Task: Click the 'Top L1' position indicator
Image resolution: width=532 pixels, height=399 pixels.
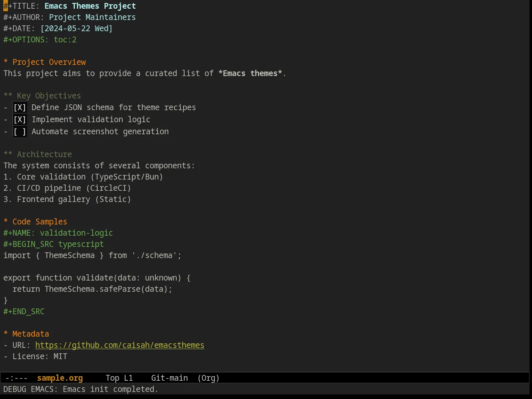Action: (119, 378)
